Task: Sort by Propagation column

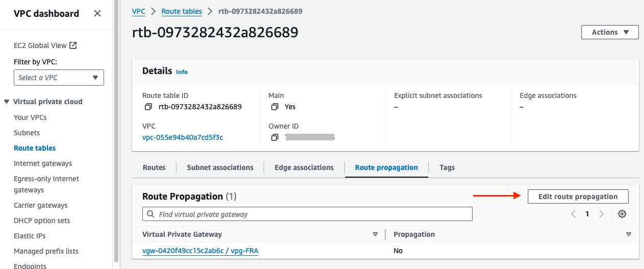Action: tap(628, 234)
